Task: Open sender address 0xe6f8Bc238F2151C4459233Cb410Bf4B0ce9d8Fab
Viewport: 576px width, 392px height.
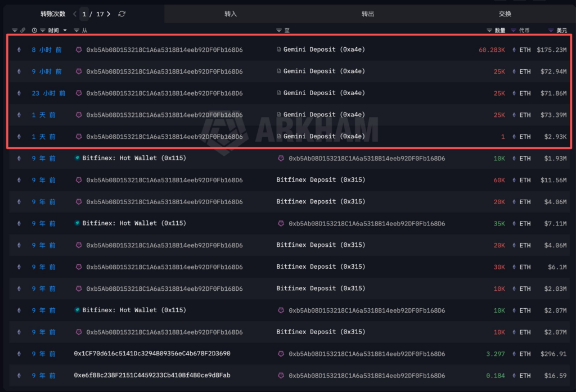Action: click(152, 375)
